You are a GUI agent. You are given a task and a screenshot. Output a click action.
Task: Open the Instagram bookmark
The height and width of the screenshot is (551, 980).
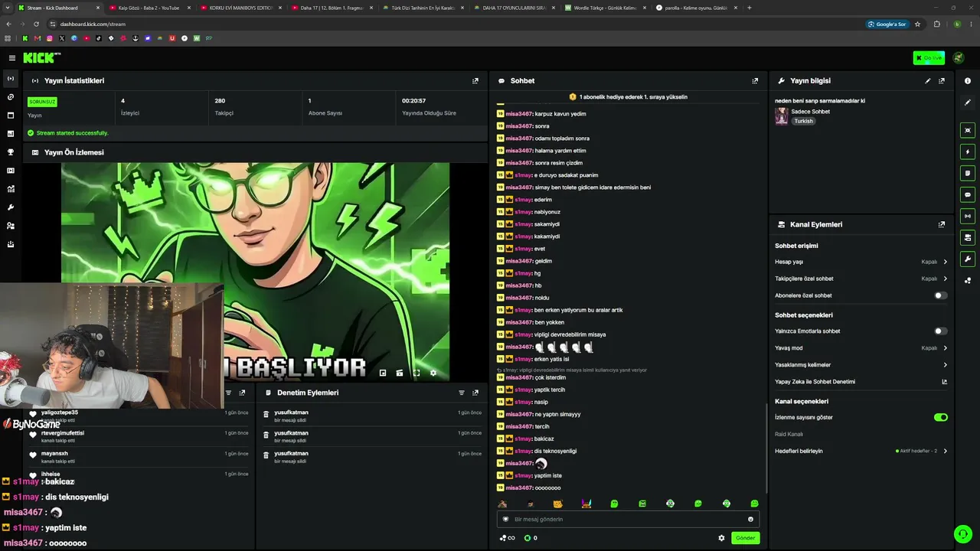tap(50, 37)
